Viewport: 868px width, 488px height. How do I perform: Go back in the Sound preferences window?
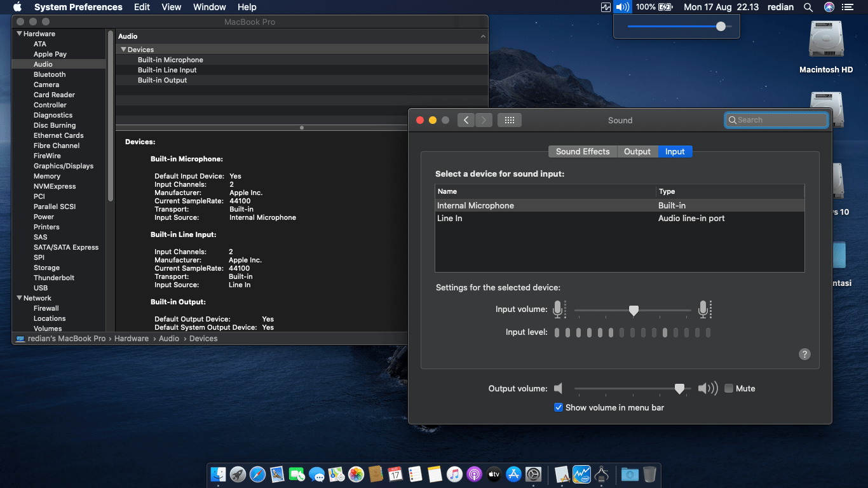(466, 120)
